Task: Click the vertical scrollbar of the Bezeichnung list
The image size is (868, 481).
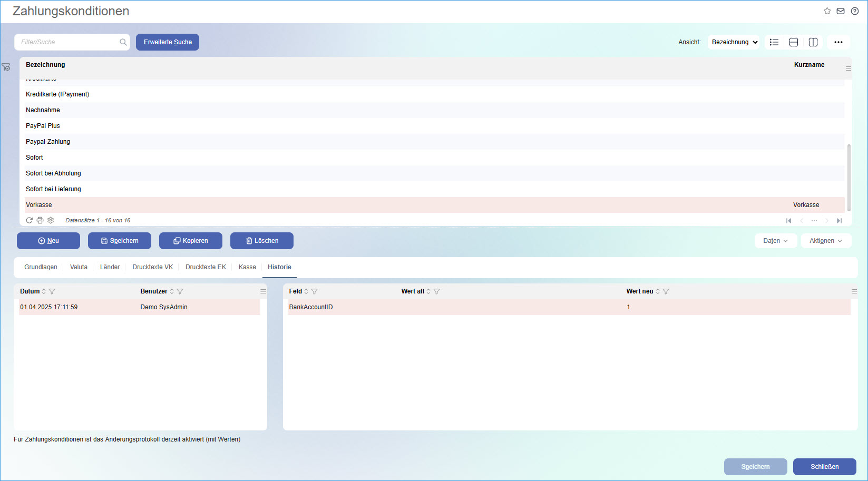Action: [x=849, y=178]
